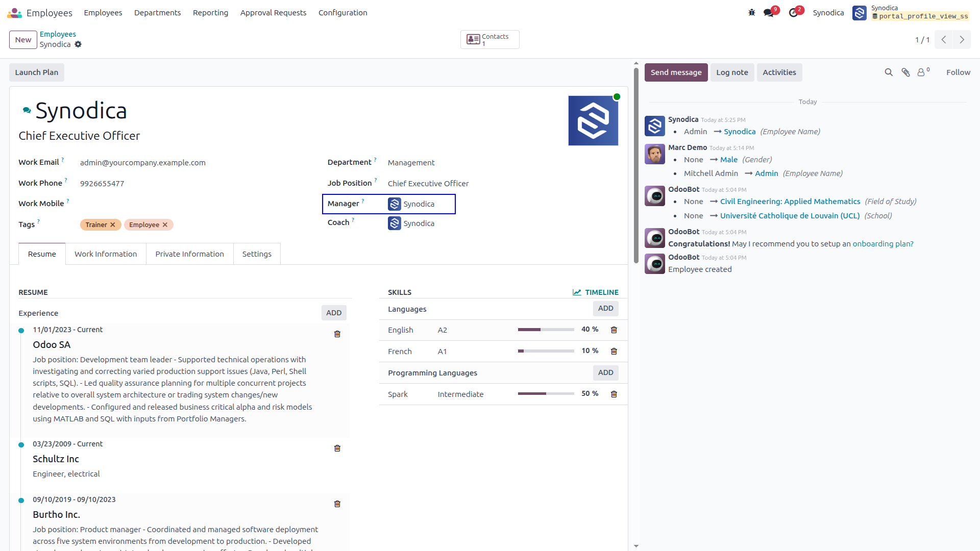Click the English 40% progress bar
This screenshot has height=551, width=980.
[546, 330]
